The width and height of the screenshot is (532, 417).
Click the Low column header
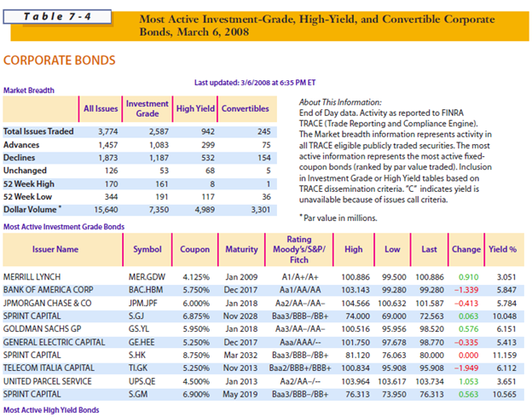click(392, 249)
